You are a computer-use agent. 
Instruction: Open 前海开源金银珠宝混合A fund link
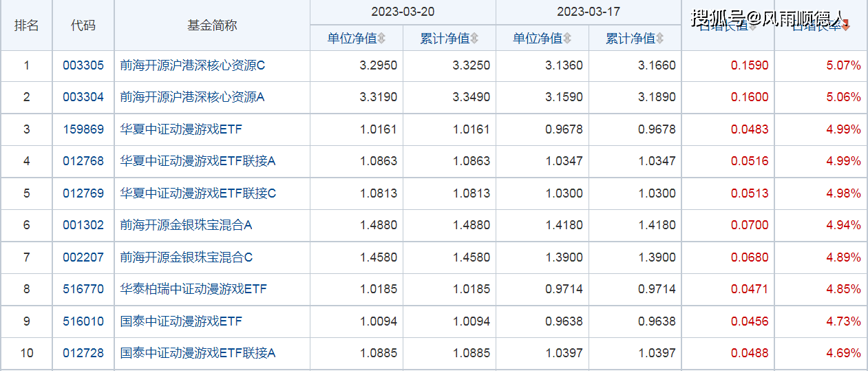point(186,225)
